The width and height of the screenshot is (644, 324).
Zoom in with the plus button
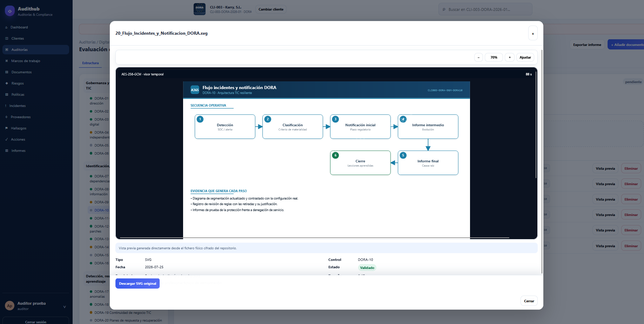tap(510, 58)
